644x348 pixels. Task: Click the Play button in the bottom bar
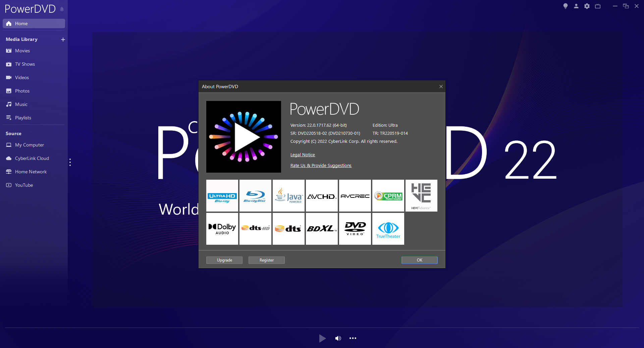(x=322, y=338)
